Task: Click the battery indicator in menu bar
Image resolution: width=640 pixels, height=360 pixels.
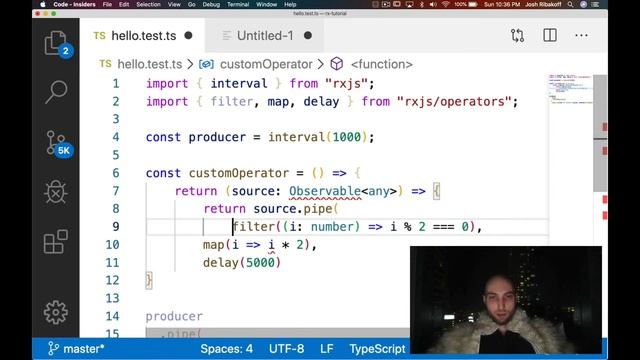Action: [x=466, y=4]
